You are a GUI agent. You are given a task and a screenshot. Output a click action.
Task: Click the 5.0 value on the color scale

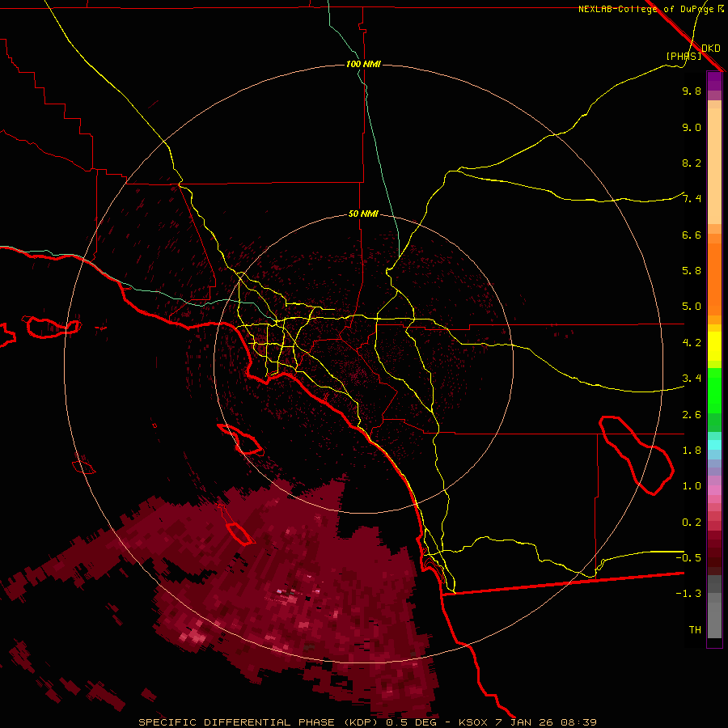click(692, 307)
